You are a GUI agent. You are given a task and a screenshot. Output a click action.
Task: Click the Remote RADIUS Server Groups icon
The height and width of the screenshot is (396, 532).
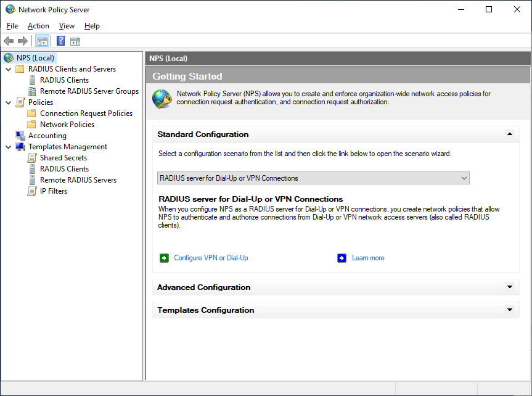point(32,91)
